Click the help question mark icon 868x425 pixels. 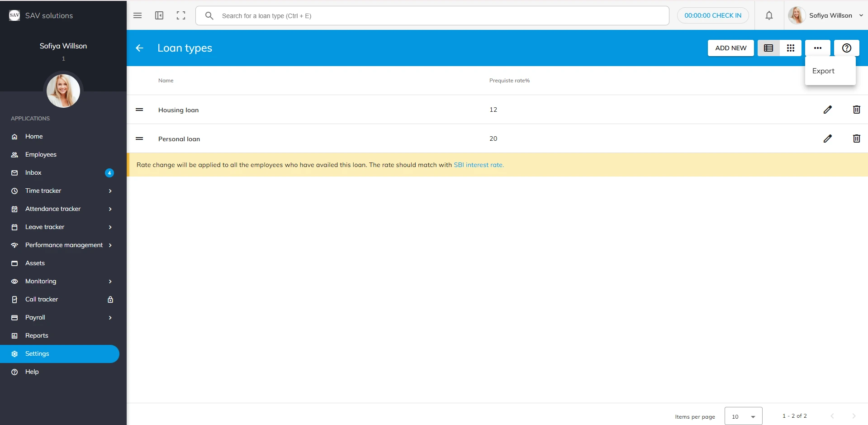click(846, 48)
